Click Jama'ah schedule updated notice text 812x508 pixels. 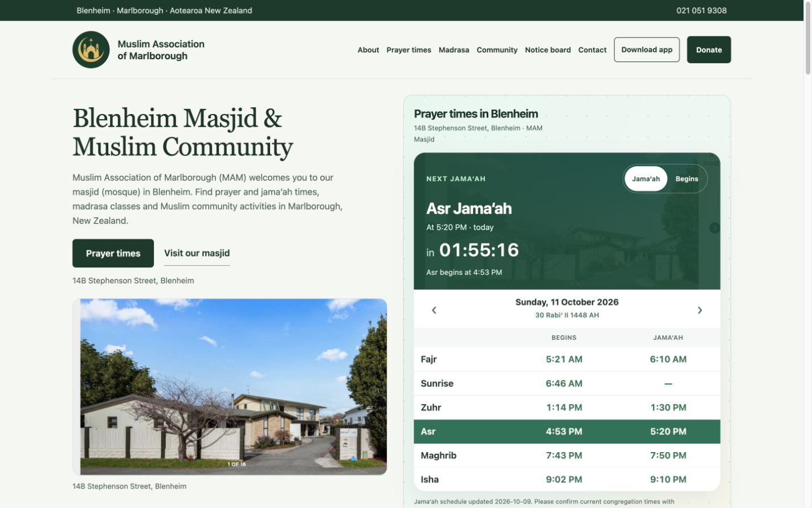click(544, 502)
